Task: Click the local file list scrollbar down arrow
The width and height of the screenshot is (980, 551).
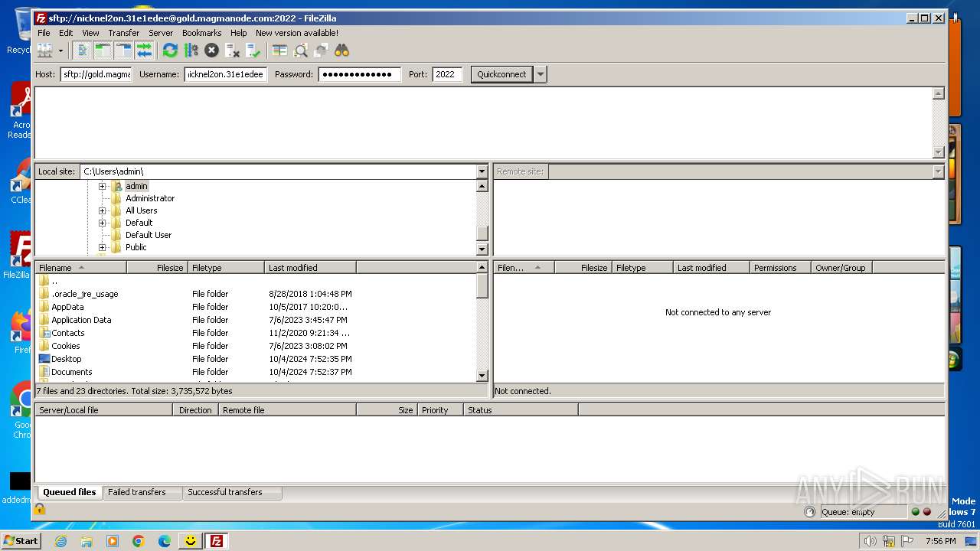Action: point(482,376)
